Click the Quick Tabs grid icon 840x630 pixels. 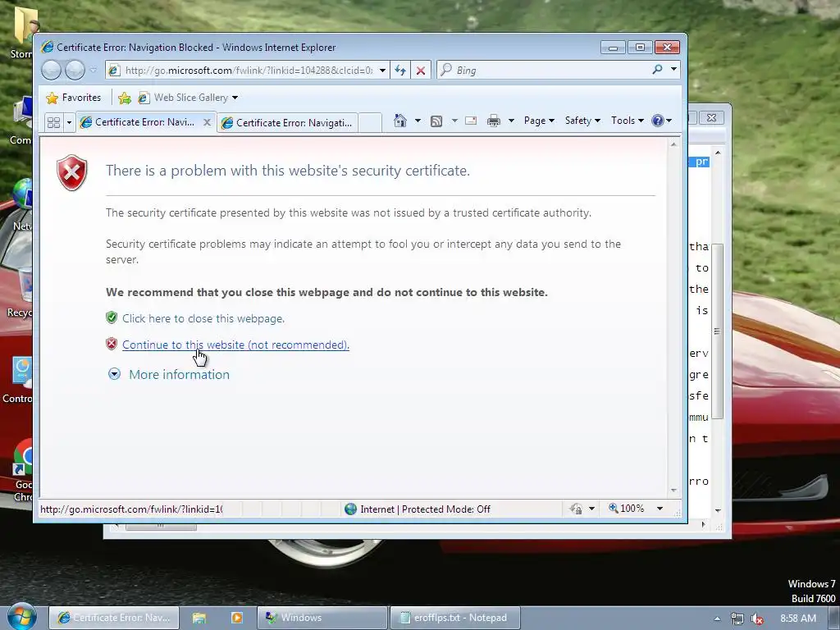pos(53,123)
